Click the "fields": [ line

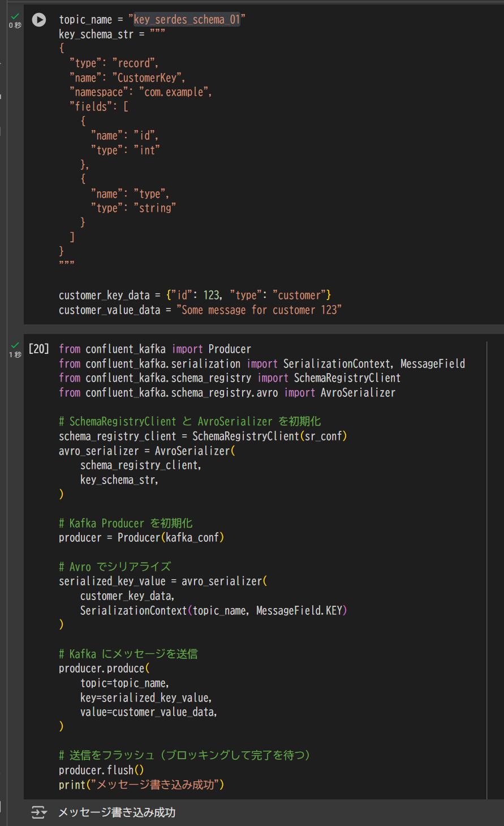tap(99, 106)
